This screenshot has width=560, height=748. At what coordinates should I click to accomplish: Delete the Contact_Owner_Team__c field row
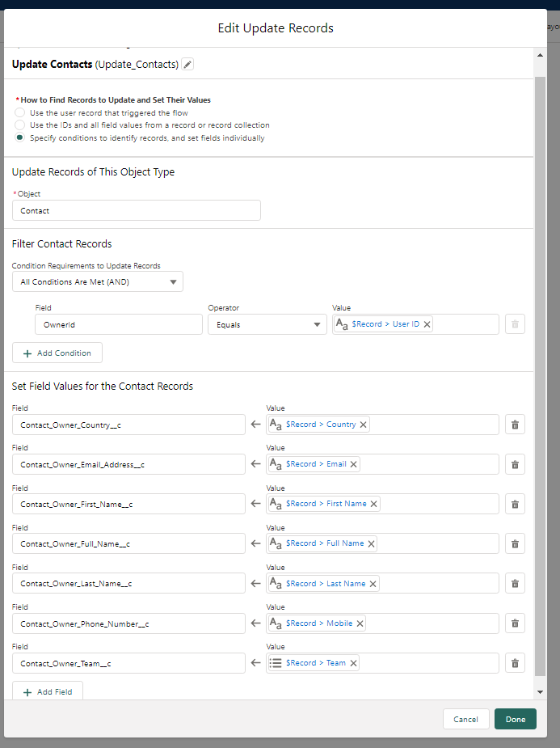coord(515,663)
